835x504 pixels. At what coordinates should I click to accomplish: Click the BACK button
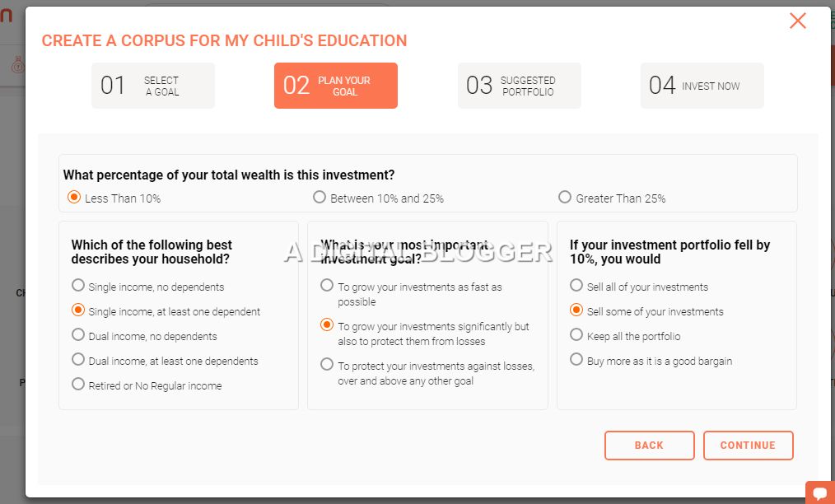[649, 446]
